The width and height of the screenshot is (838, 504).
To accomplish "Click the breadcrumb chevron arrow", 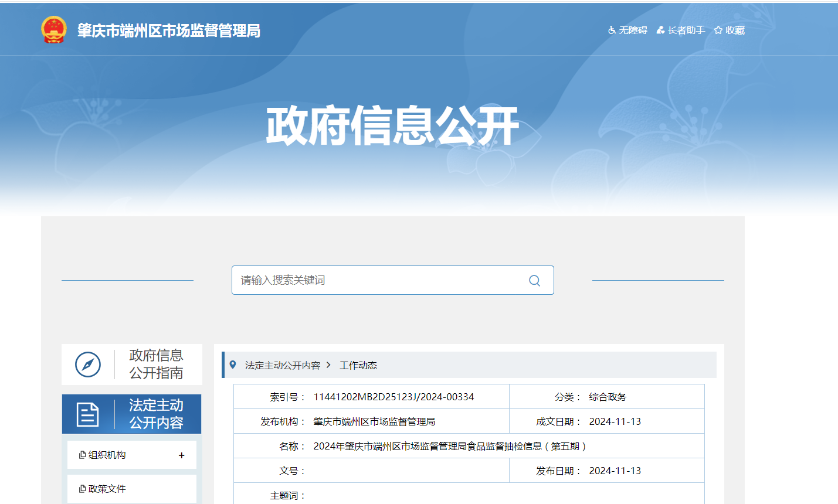I will (328, 365).
